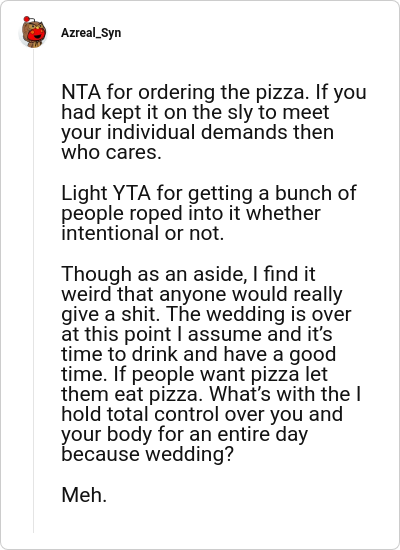This screenshot has width=400, height=550.
Task: Click the 'Light YTA for getting' paragraph
Action: [209, 213]
